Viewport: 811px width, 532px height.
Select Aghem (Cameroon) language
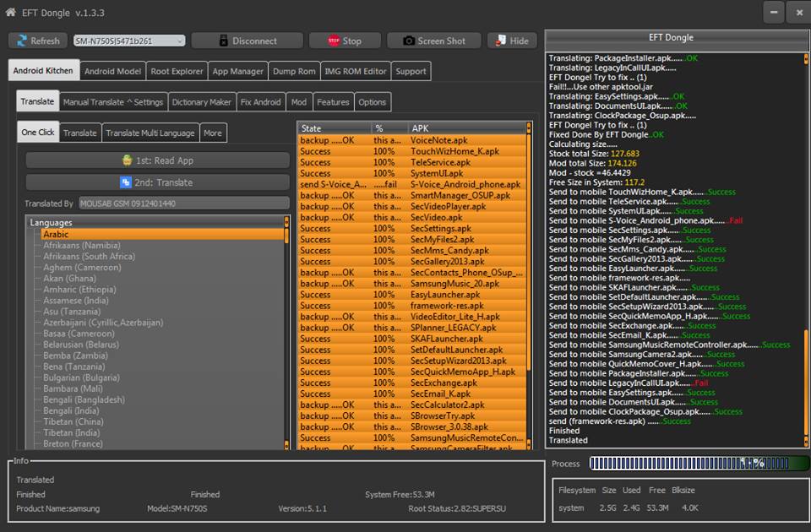tap(82, 268)
